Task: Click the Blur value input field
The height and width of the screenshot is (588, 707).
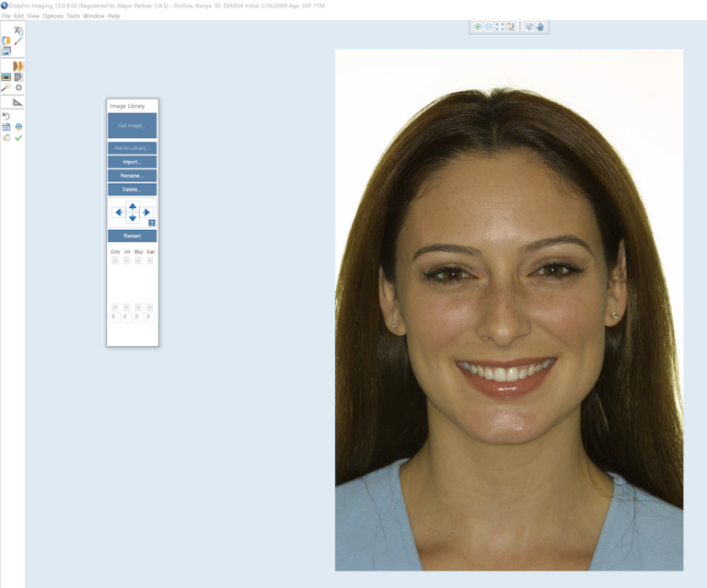Action: click(x=138, y=317)
